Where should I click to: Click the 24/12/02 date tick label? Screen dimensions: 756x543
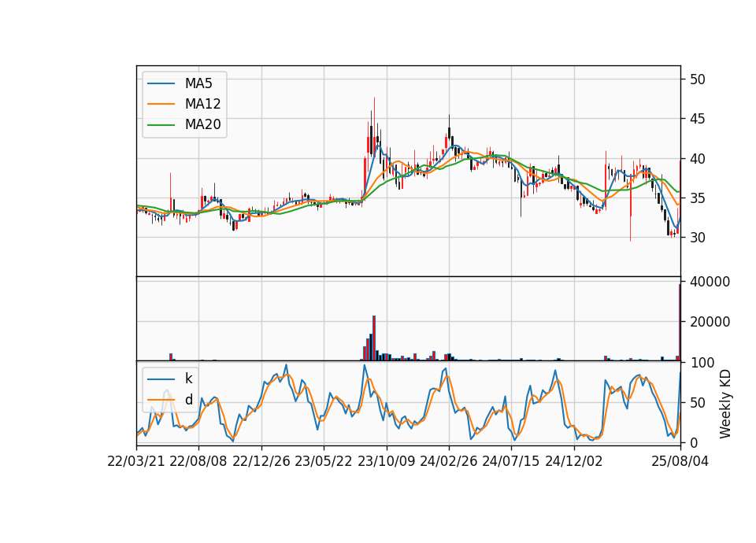click(x=574, y=461)
